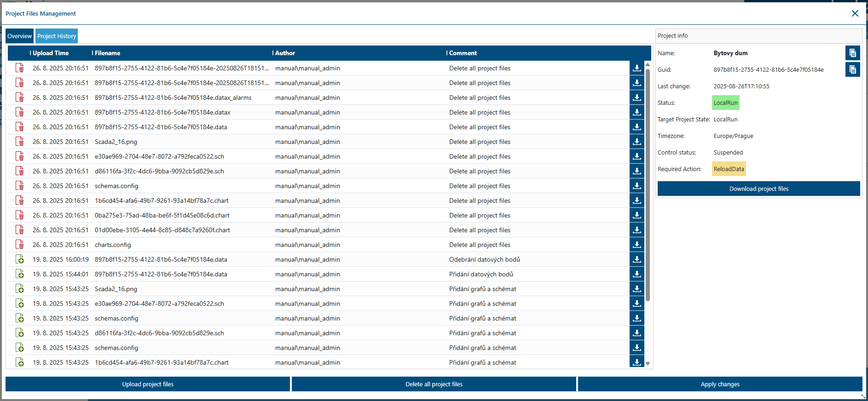
Task: Download schemas.config uploaded 26. 8. 2025 20:16:51
Action: coord(637,186)
